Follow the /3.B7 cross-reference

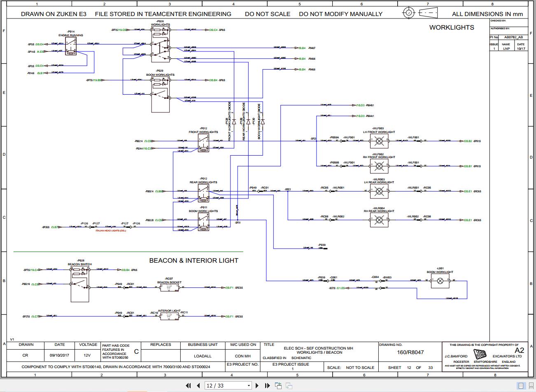(55, 227)
